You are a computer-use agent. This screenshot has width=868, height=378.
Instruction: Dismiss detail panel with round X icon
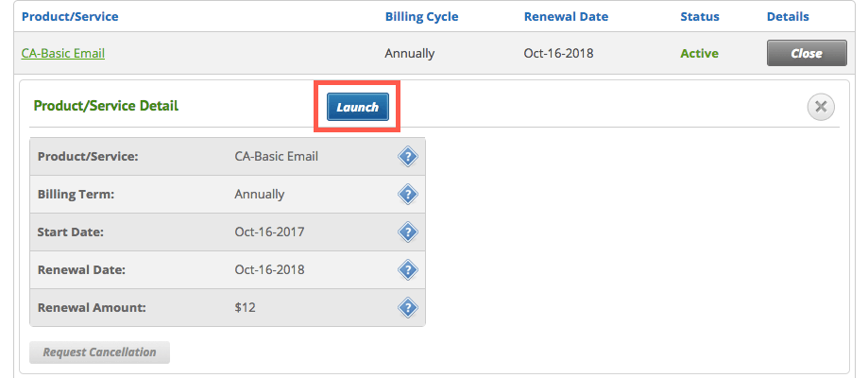pos(821,107)
